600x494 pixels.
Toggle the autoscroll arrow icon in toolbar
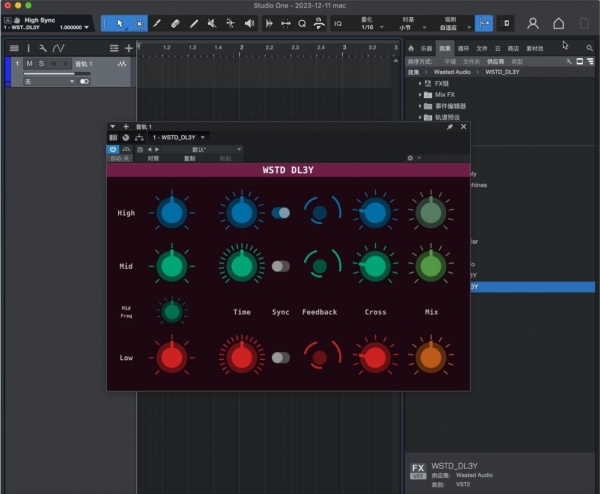click(269, 23)
